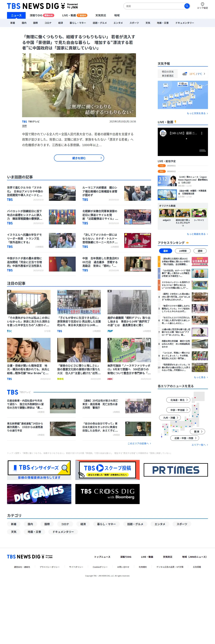Open the 北海道・東北 area button
Screen dimensions: 215x644
178,400
